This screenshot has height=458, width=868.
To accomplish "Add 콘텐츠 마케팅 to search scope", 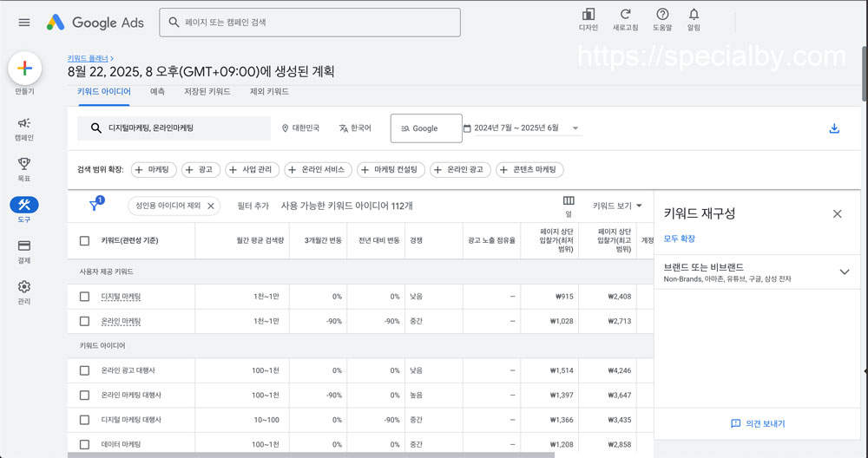I will (x=529, y=170).
